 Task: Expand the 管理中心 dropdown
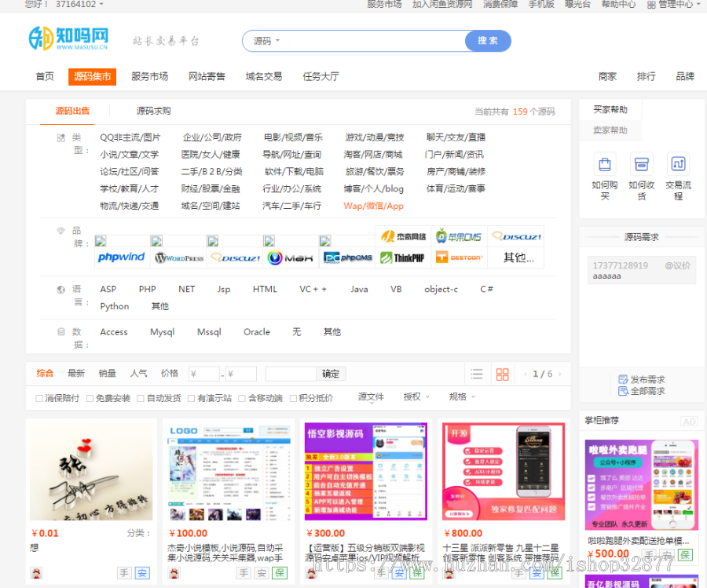coord(675,4)
